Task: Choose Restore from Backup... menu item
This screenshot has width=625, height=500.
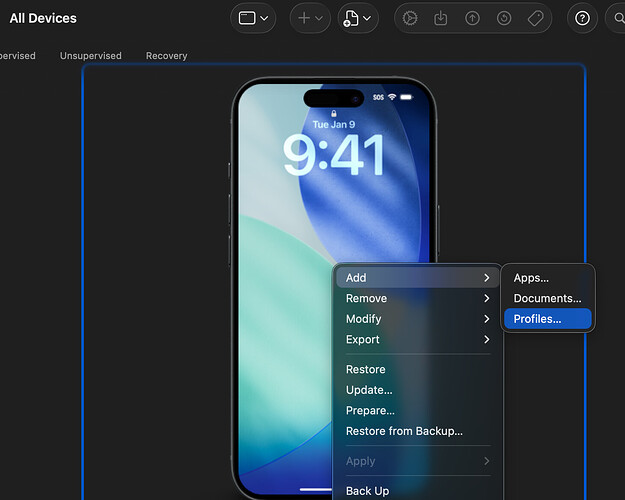Action: pos(417,431)
